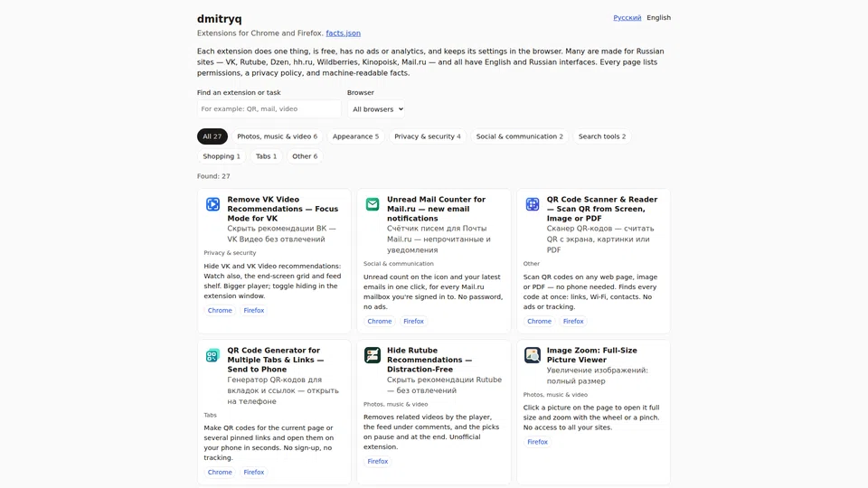Viewport: 868px width, 488px height.
Task: Open the All browsers dropdown
Action: pyautogui.click(x=376, y=109)
